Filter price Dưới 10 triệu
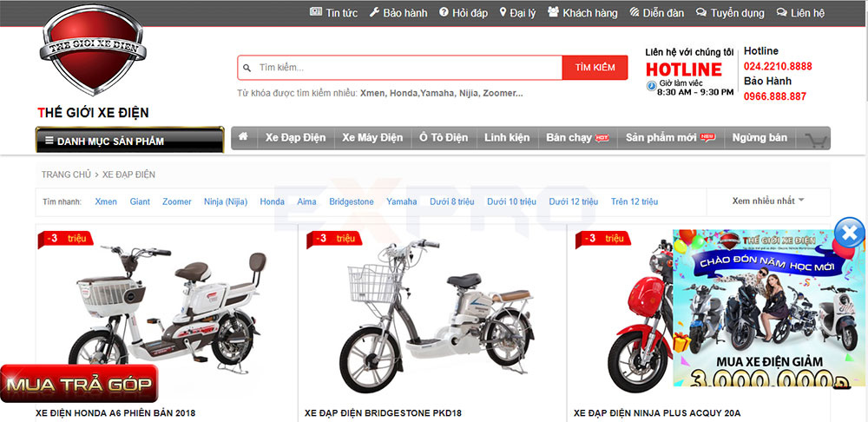The image size is (868, 422). [511, 201]
